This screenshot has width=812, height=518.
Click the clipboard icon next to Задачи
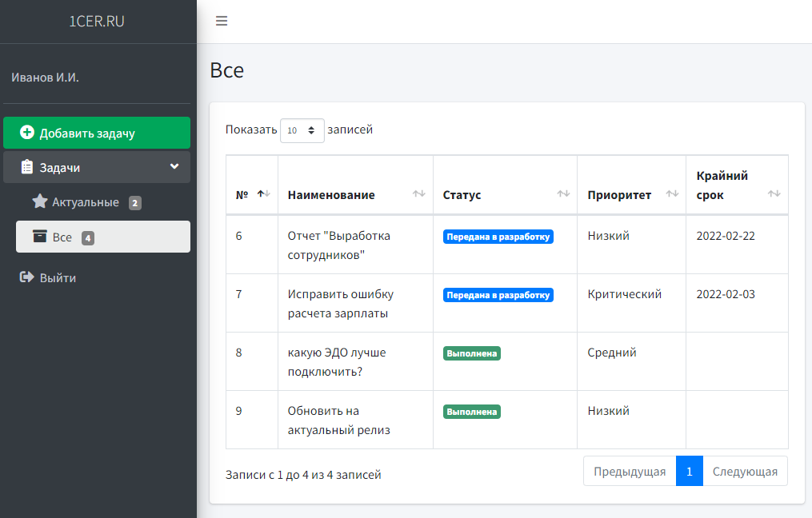pos(27,167)
